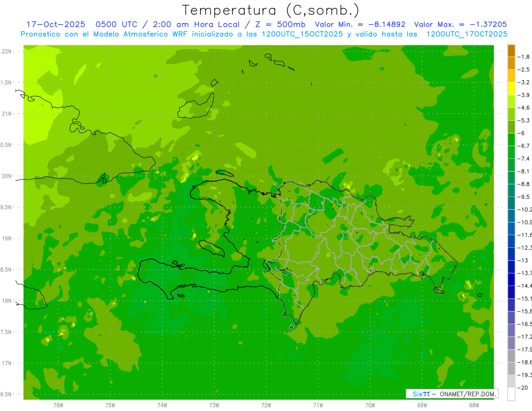Pick the green swatch between -6 and -6.7

click(x=511, y=139)
